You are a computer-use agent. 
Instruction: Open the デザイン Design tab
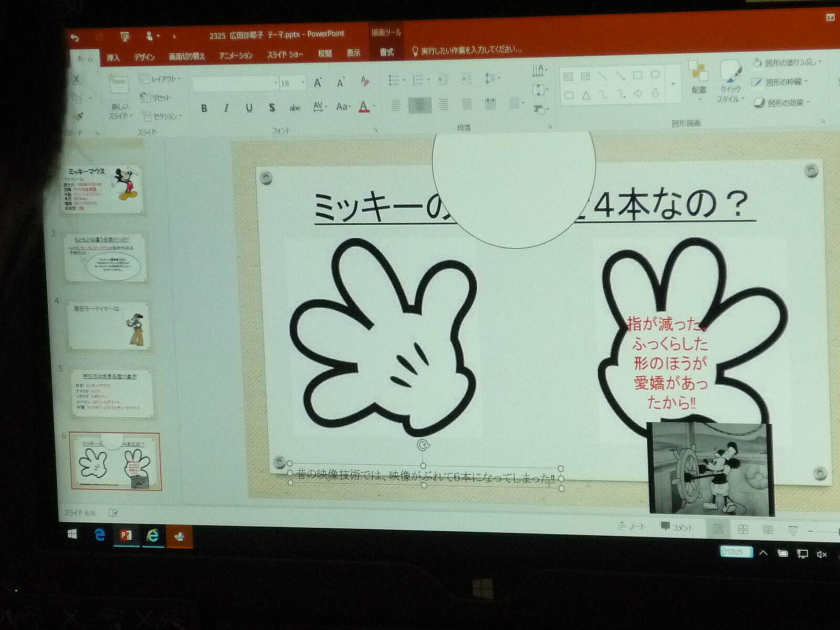coord(144,57)
